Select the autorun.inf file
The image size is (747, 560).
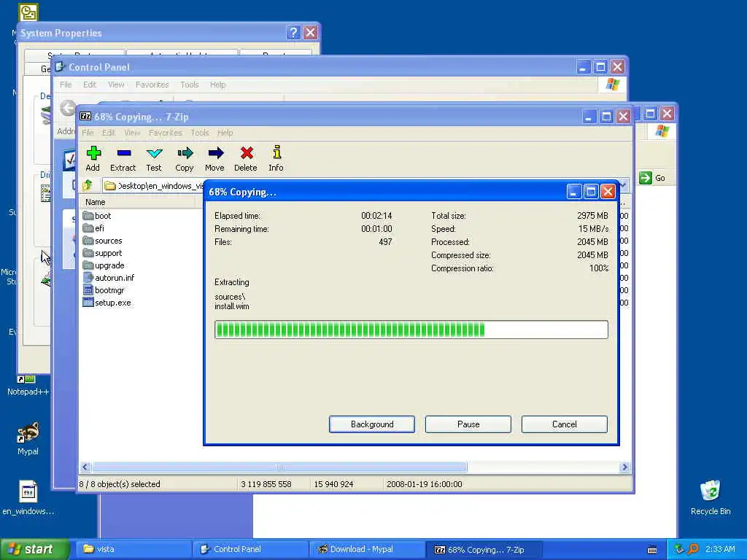point(109,278)
